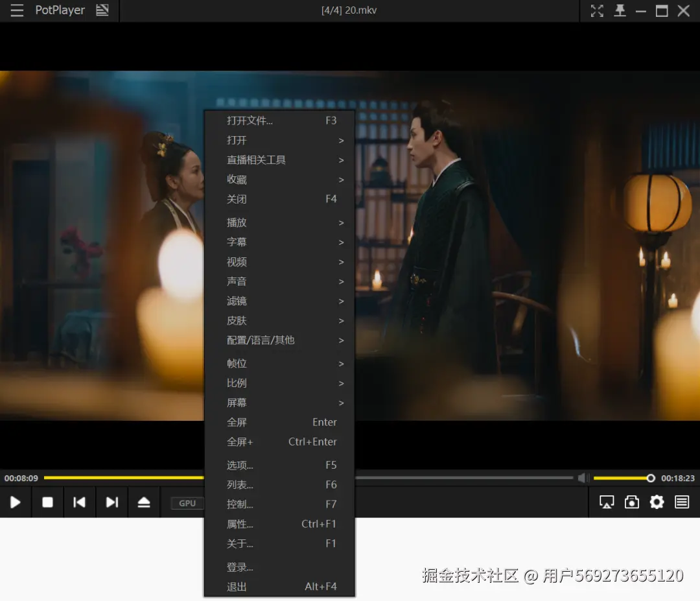Viewport: 700px width, 601px height.
Task: Choose 关闭 from context menu
Action: pos(280,199)
